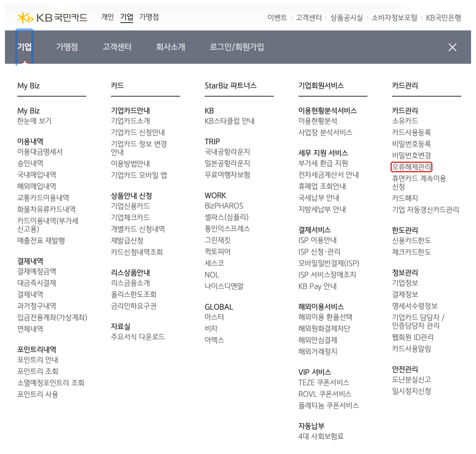Viewport: 476px width, 454px height.
Task: Open KB Pay 안내
Action: coord(317,286)
